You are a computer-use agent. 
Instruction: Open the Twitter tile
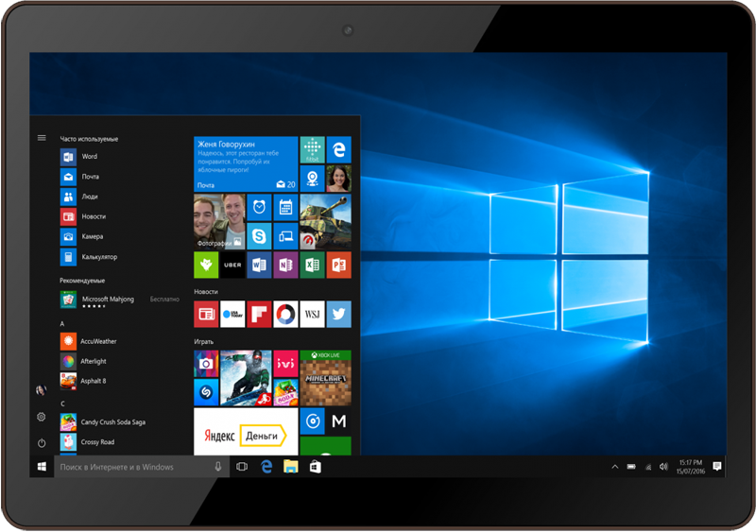[339, 315]
